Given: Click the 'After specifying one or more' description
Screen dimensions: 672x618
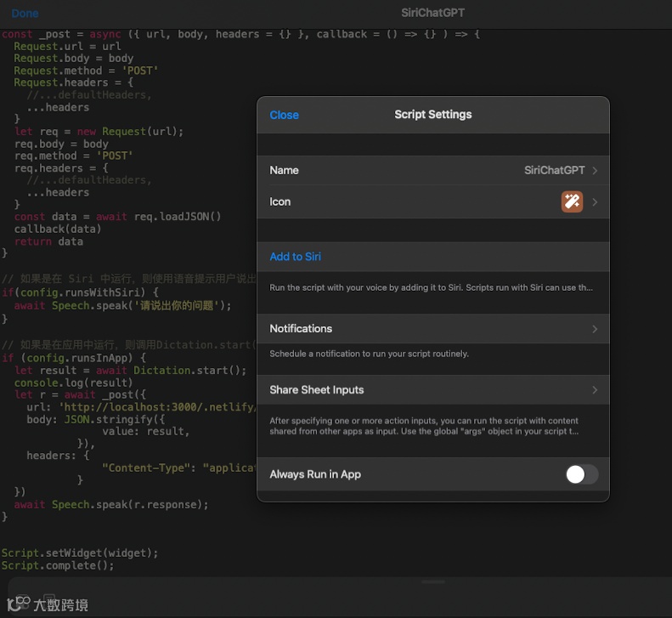Looking at the screenshot, I should tap(424, 426).
